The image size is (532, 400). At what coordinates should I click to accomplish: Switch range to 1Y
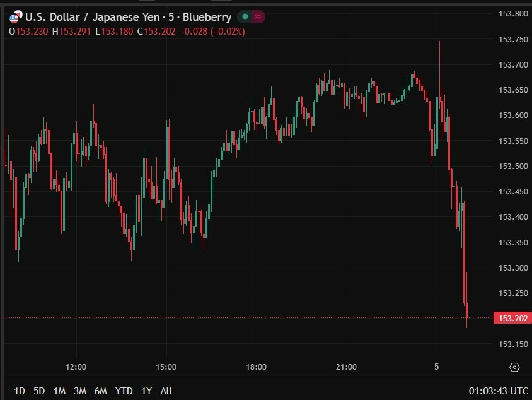pyautogui.click(x=147, y=391)
